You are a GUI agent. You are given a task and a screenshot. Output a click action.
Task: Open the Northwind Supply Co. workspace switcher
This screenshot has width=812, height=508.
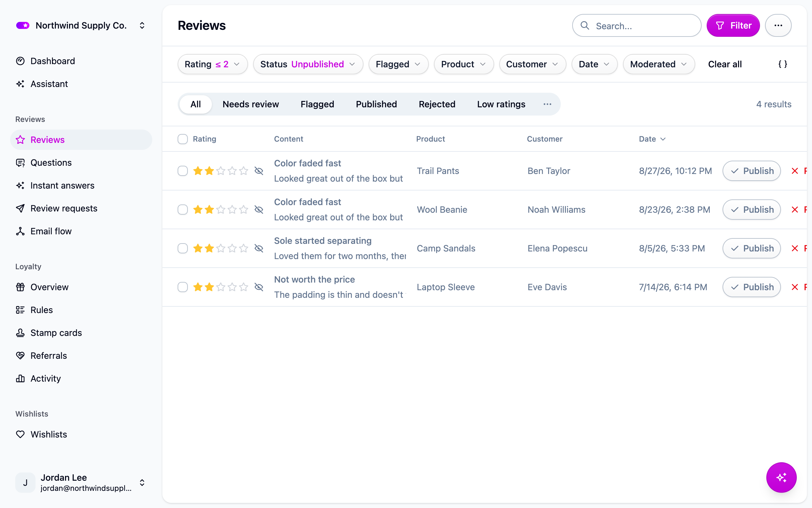[x=81, y=25]
